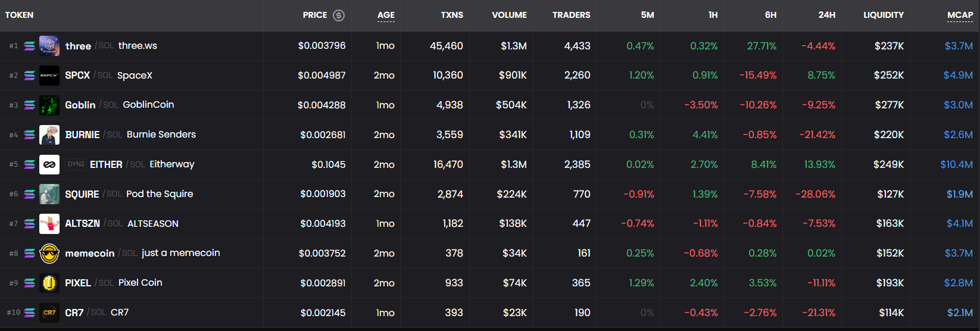The image size is (980, 331).
Task: Open the Pod the Squire row
Action: tap(490, 194)
